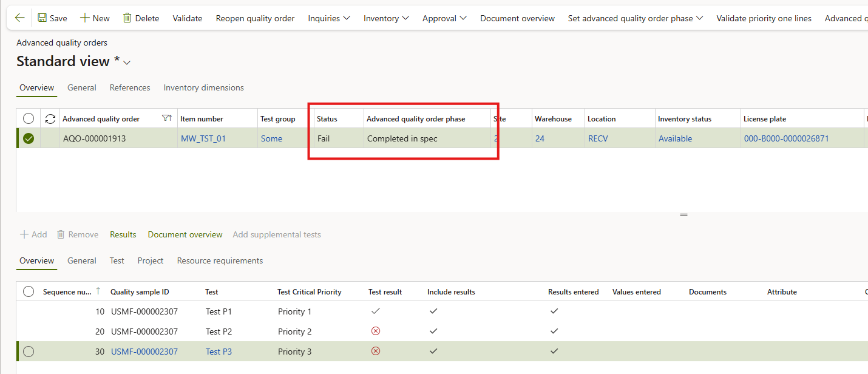Click the Save disk icon

pyautogui.click(x=42, y=18)
